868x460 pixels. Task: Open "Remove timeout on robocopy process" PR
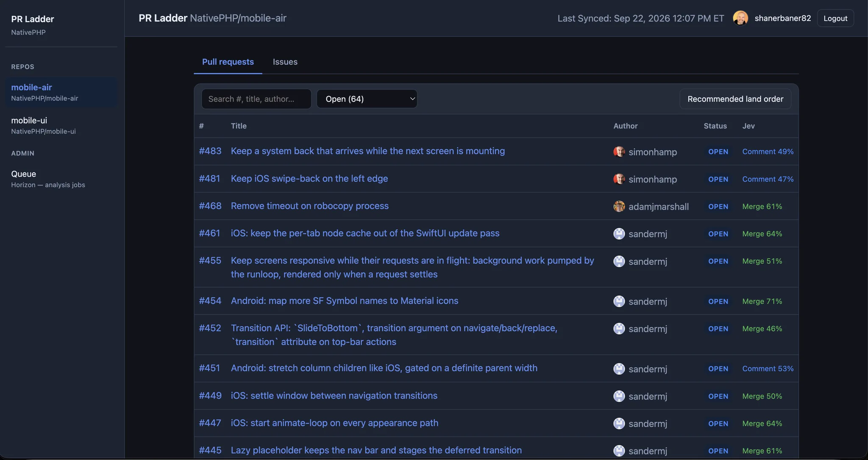(x=310, y=206)
